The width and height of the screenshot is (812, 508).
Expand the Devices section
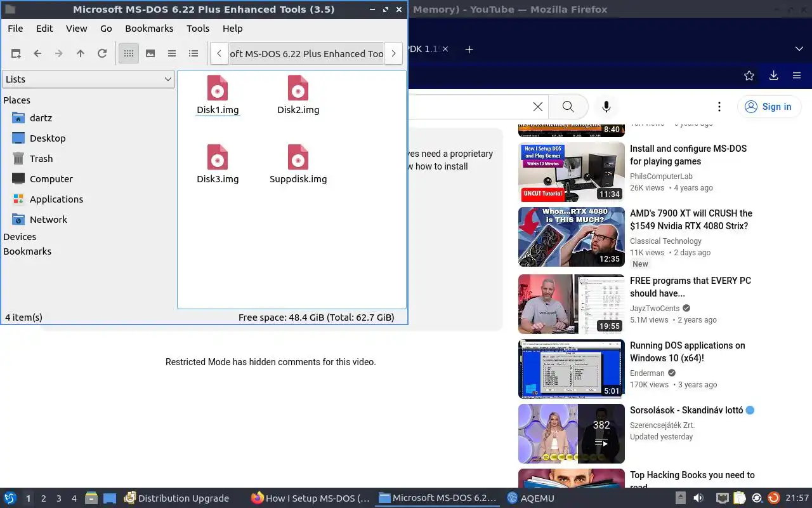click(x=20, y=237)
